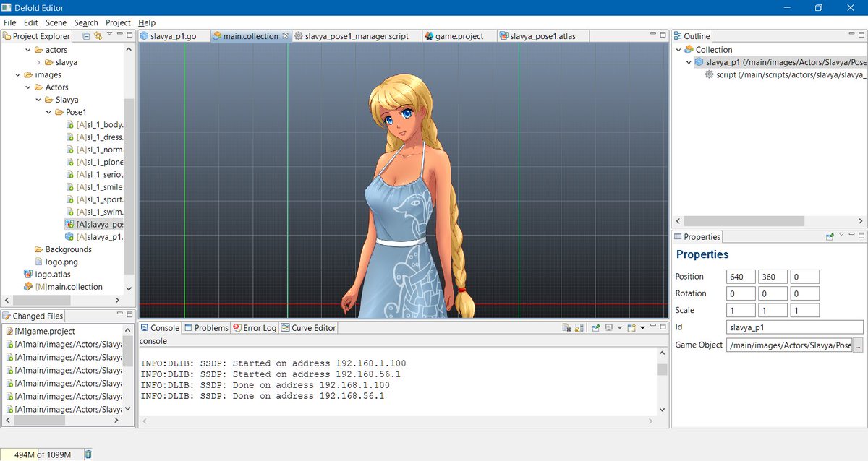The width and height of the screenshot is (868, 461).
Task: Collapse the actors folder
Action: pyautogui.click(x=28, y=50)
